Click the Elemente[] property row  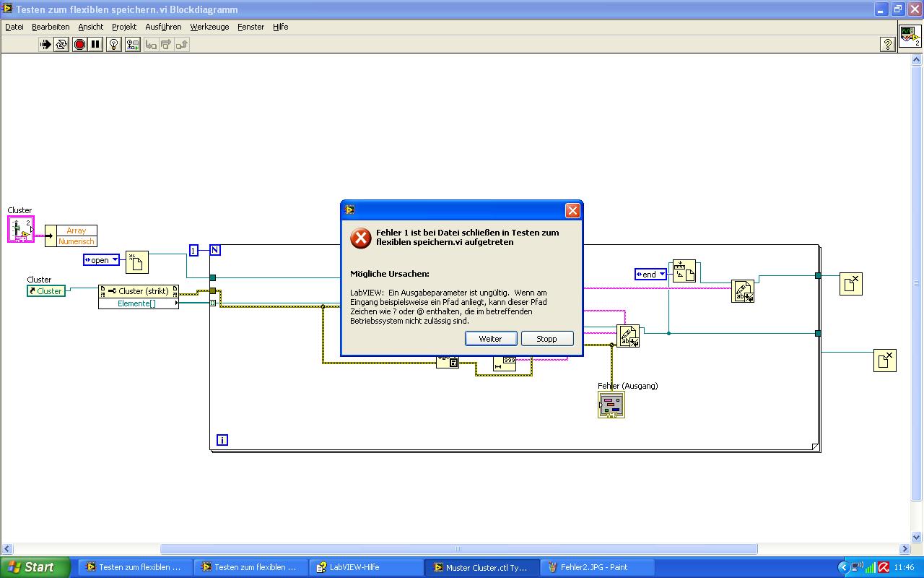coord(139,303)
